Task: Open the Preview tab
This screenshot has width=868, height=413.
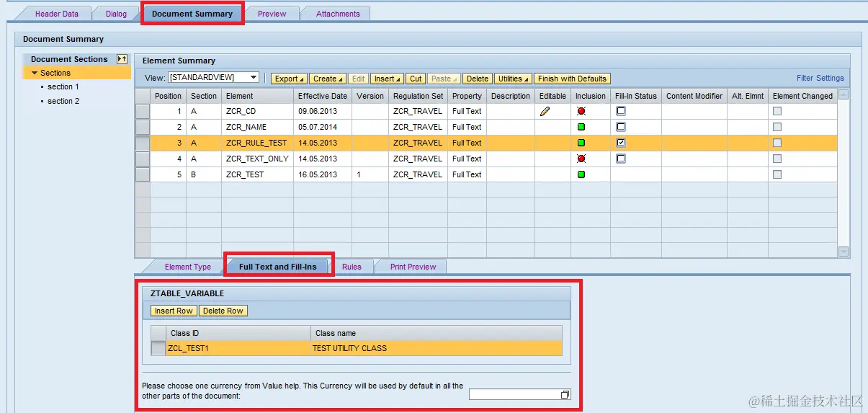Action: pyautogui.click(x=272, y=14)
